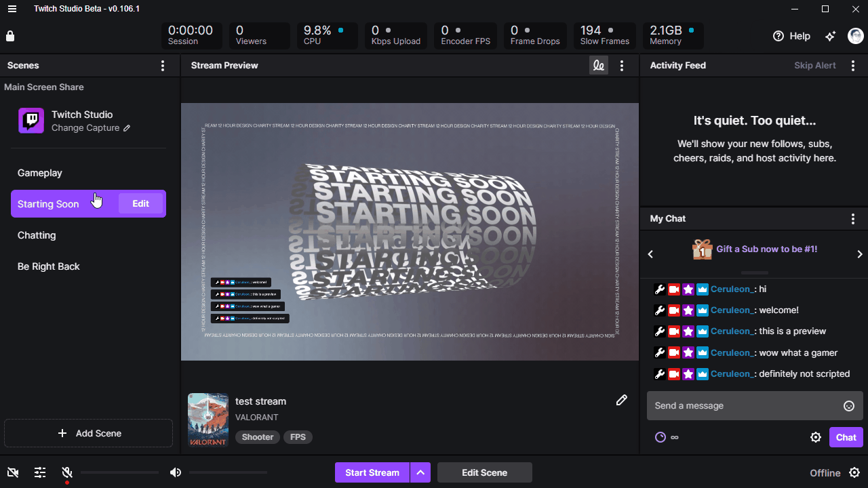868x488 pixels.
Task: Click the VALORANT game thumbnail
Action: click(x=208, y=420)
